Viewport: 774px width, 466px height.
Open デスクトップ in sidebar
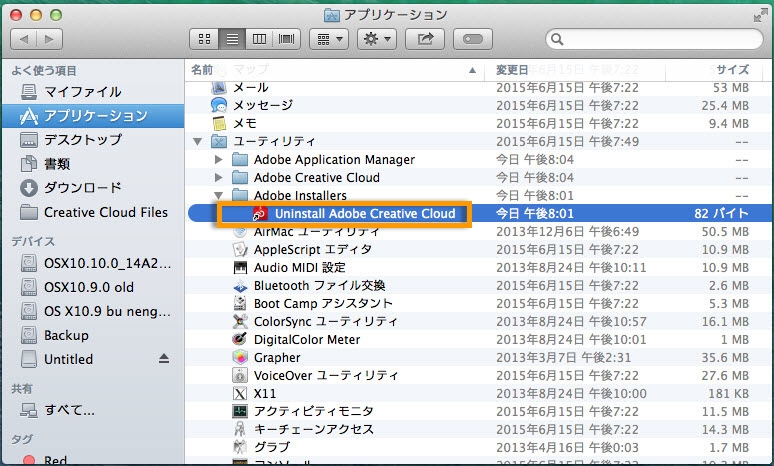93,140
